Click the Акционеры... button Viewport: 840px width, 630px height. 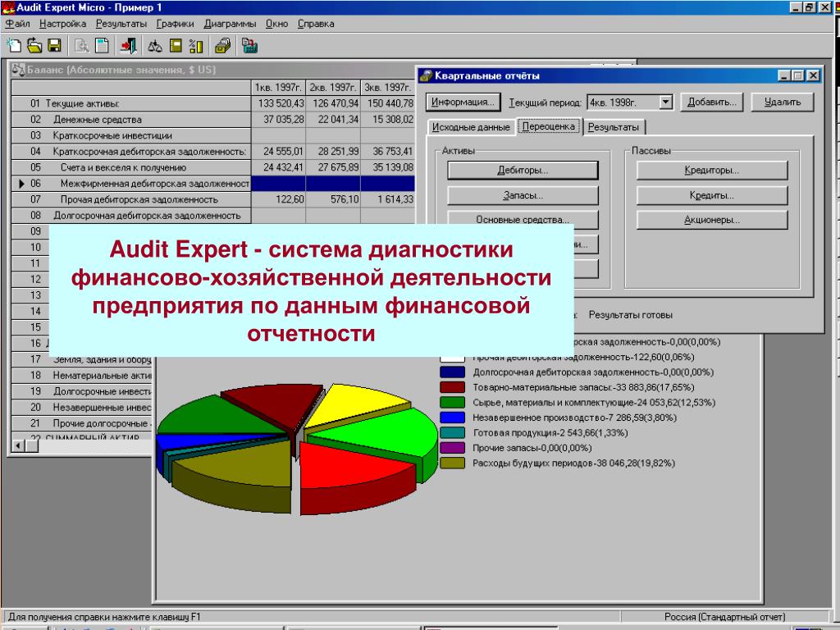(712, 220)
